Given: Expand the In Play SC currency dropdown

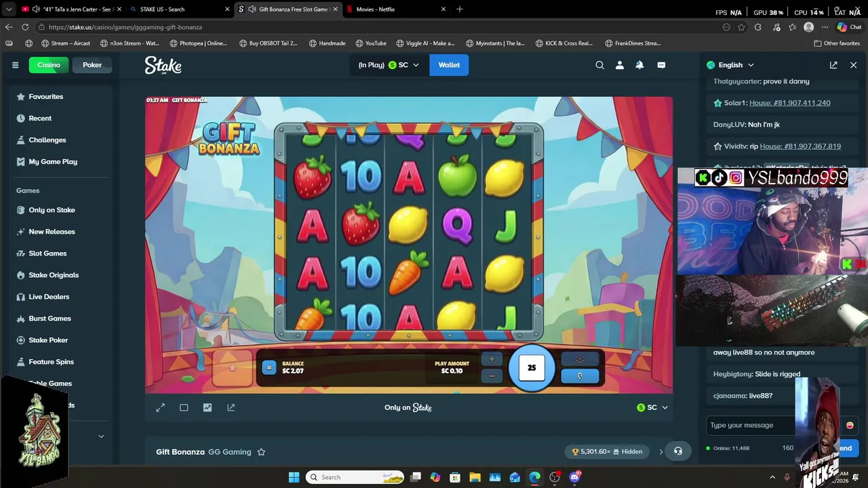Looking at the screenshot, I should click(x=389, y=65).
